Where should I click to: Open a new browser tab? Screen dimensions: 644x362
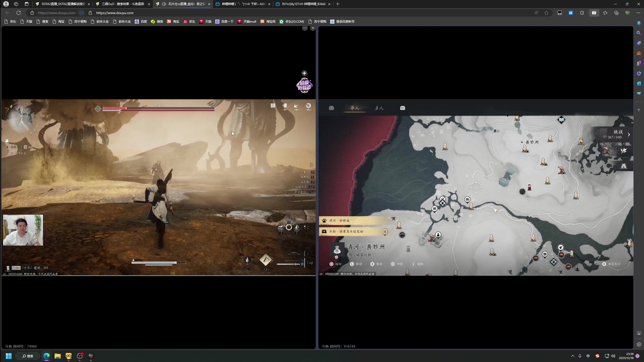[338, 4]
